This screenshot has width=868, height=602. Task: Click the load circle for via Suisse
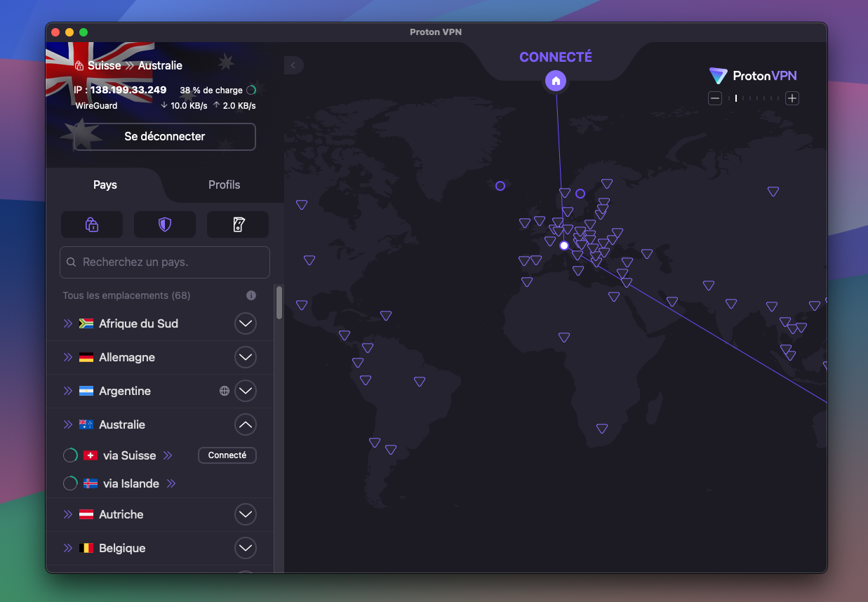click(70, 455)
